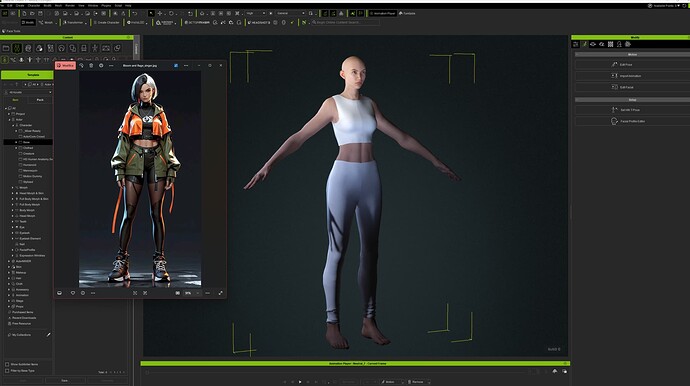Screen dimensions: 690x386
Task: Click the trash delete icon in photo viewer
Action: [x=91, y=66]
